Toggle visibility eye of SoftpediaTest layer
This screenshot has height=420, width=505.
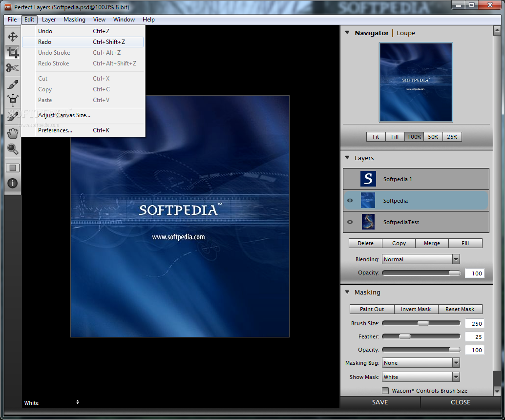pyautogui.click(x=350, y=222)
